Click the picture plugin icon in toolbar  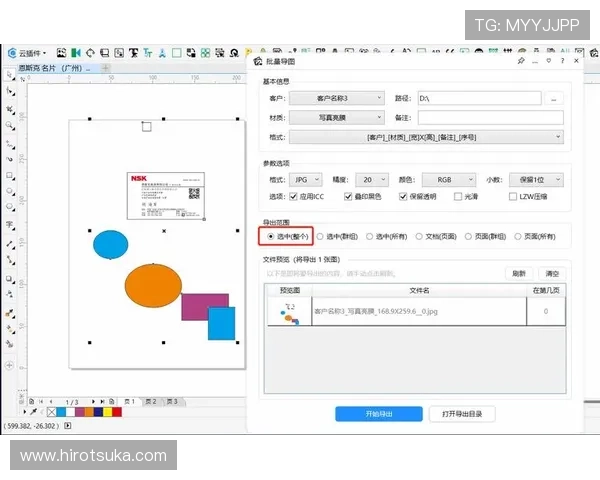click(x=61, y=53)
